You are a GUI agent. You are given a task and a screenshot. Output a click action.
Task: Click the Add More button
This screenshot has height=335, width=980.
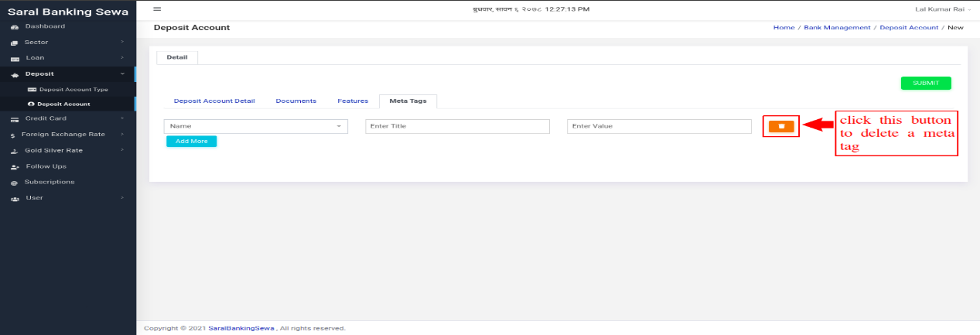192,142
